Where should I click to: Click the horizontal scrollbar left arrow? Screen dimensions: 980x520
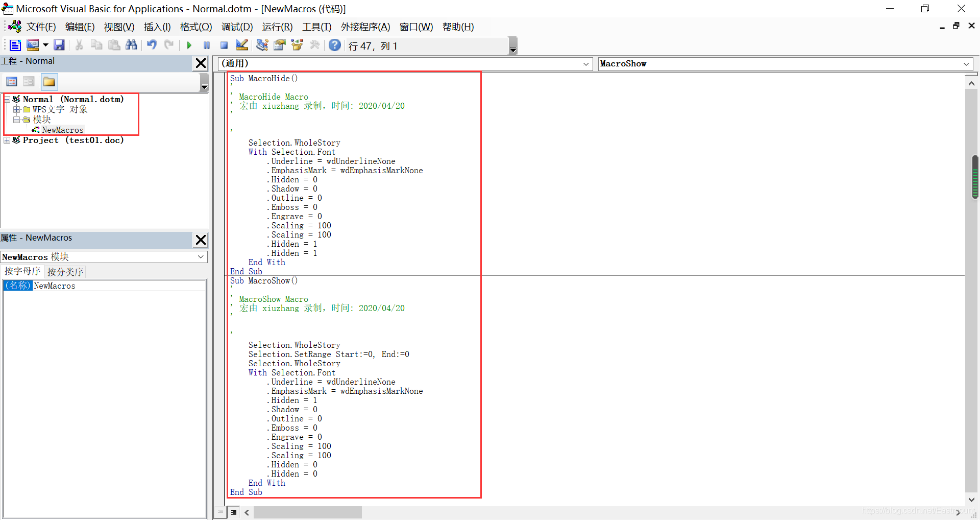point(247,512)
